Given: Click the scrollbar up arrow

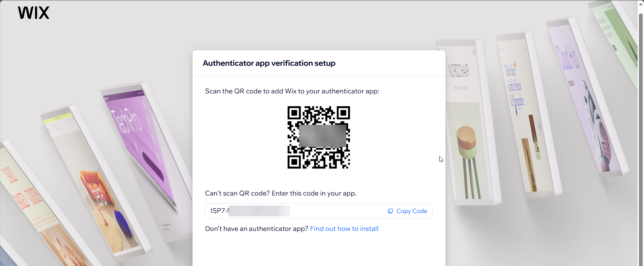Looking at the screenshot, I should click(x=641, y=4).
